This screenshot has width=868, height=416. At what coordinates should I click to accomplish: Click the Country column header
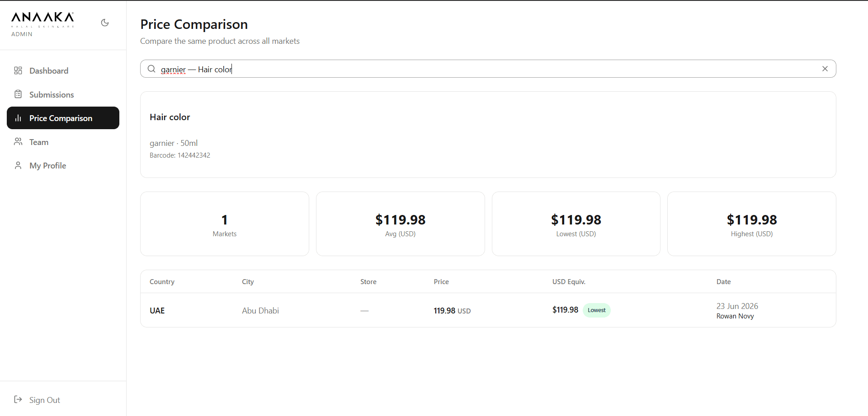162,281
